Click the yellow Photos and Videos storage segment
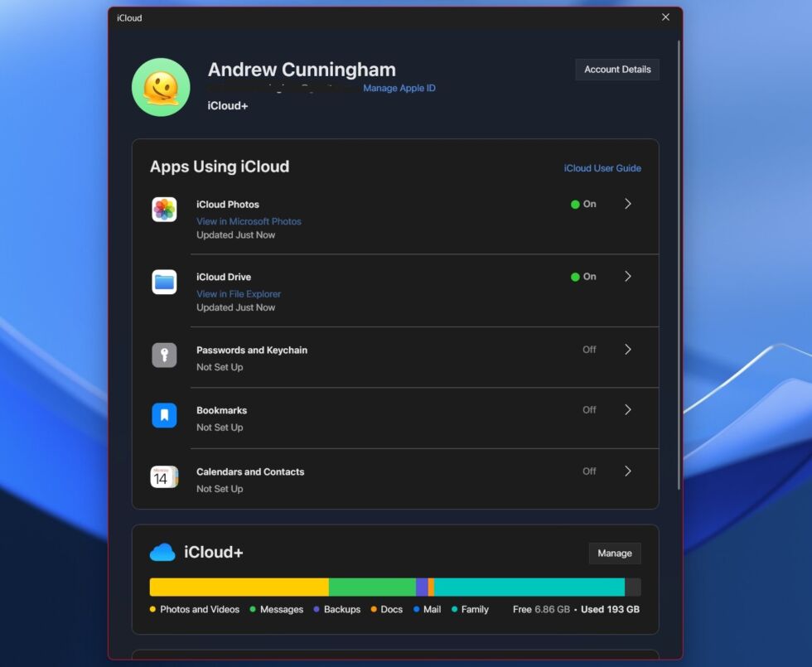Image resolution: width=812 pixels, height=667 pixels. tap(239, 587)
